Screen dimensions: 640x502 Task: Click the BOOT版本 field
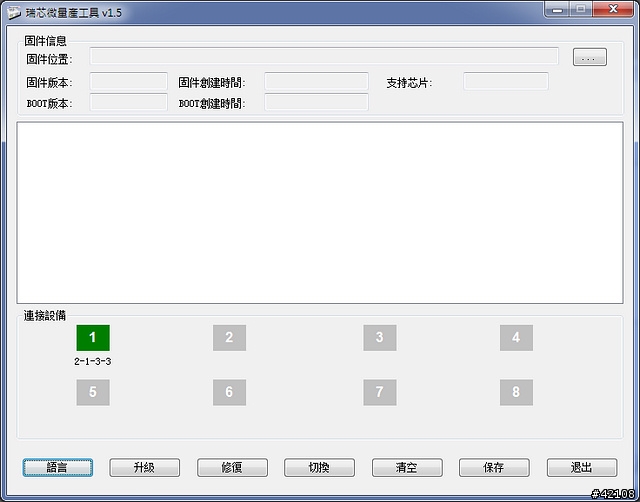point(129,102)
